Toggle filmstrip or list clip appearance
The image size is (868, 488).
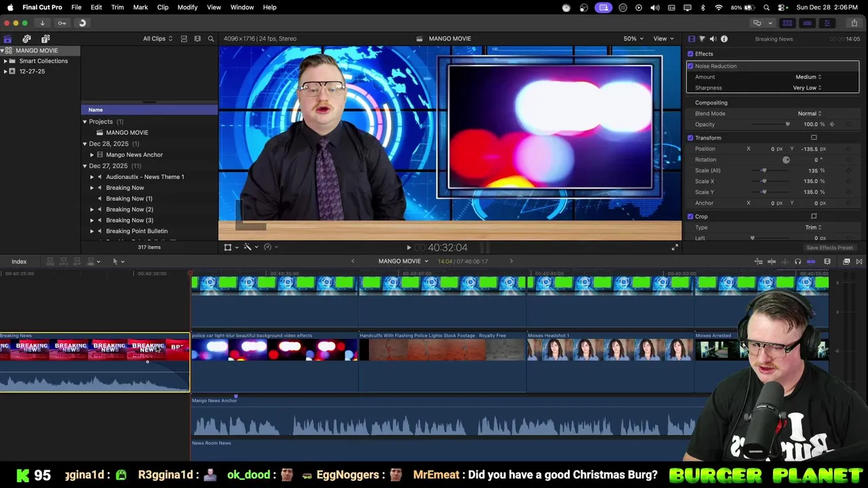point(184,39)
